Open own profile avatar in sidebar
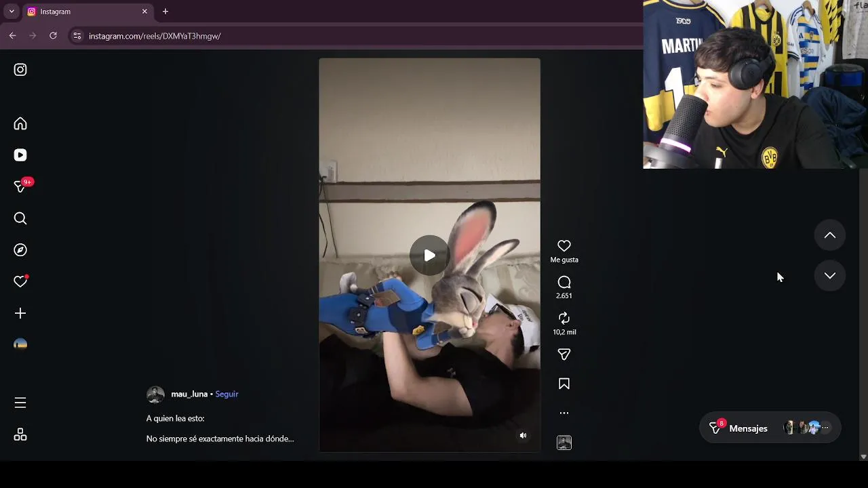868x488 pixels. 20,344
